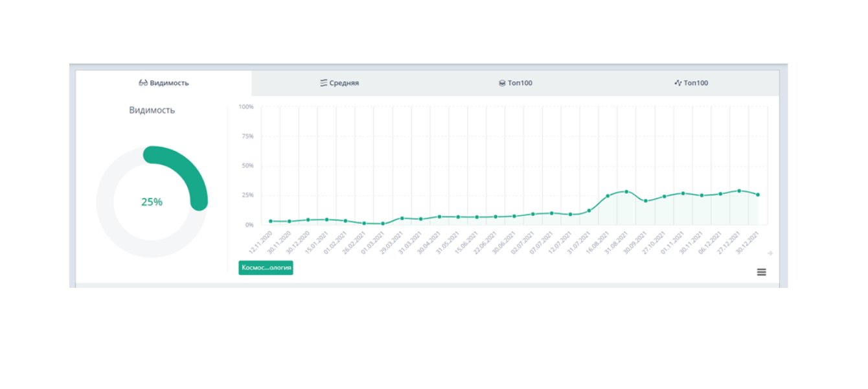Click the Видимость heading above the donut

pos(152,110)
